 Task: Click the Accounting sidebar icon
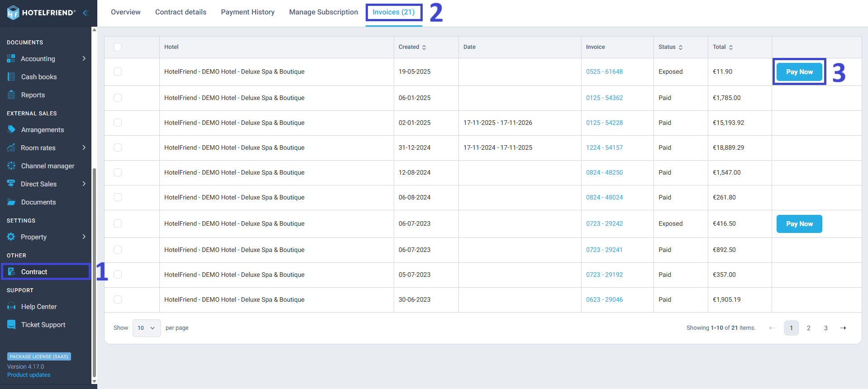(x=11, y=58)
